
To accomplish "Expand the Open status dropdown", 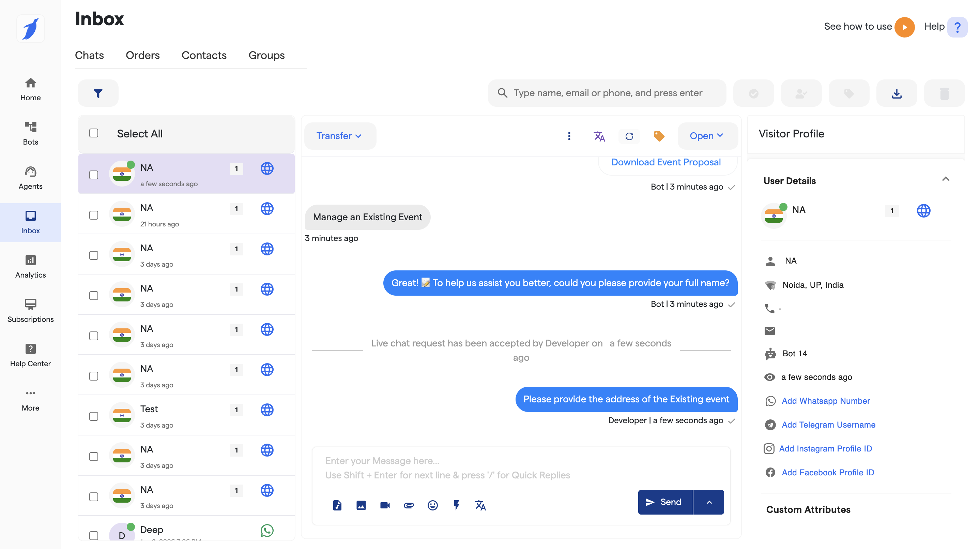I will [x=706, y=136].
